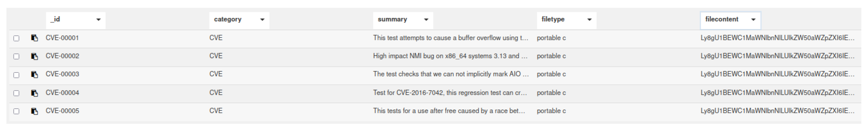Check the checkbox for row CVE-00001

[x=16, y=38]
